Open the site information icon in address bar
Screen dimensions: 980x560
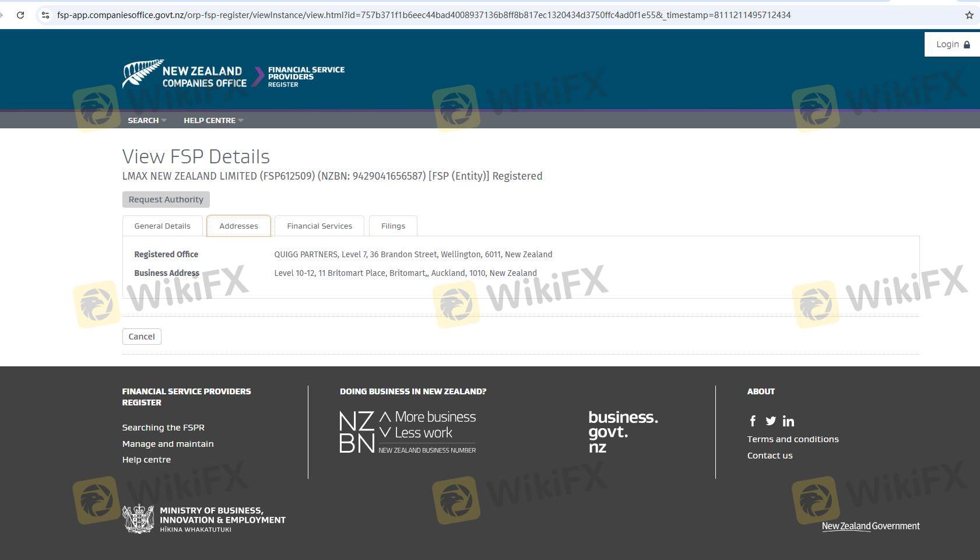(x=45, y=15)
